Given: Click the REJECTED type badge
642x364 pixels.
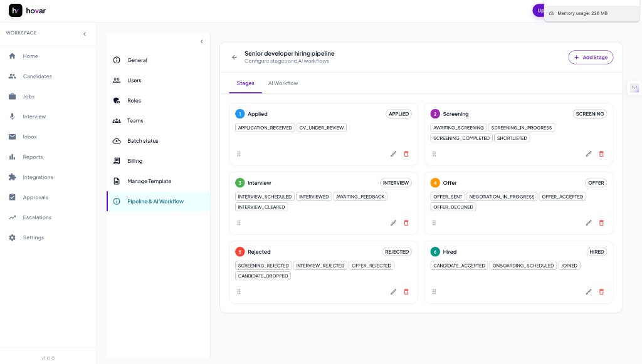Looking at the screenshot, I should coord(397,252).
